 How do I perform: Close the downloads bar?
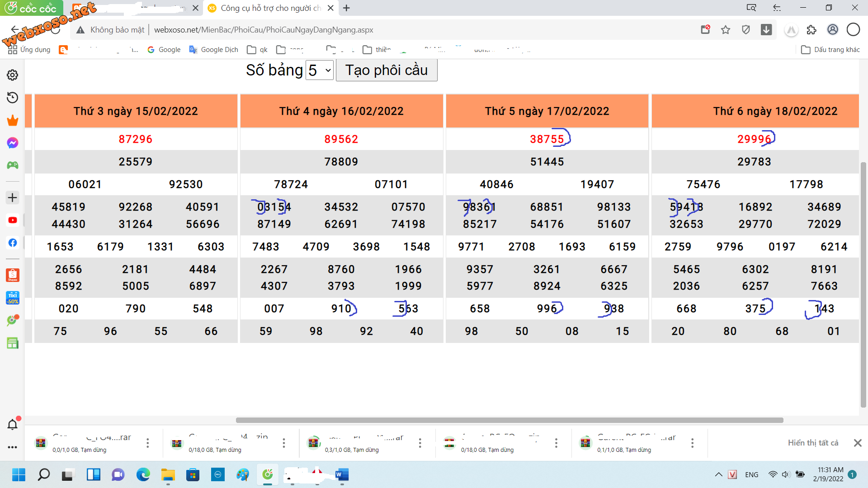click(x=858, y=443)
